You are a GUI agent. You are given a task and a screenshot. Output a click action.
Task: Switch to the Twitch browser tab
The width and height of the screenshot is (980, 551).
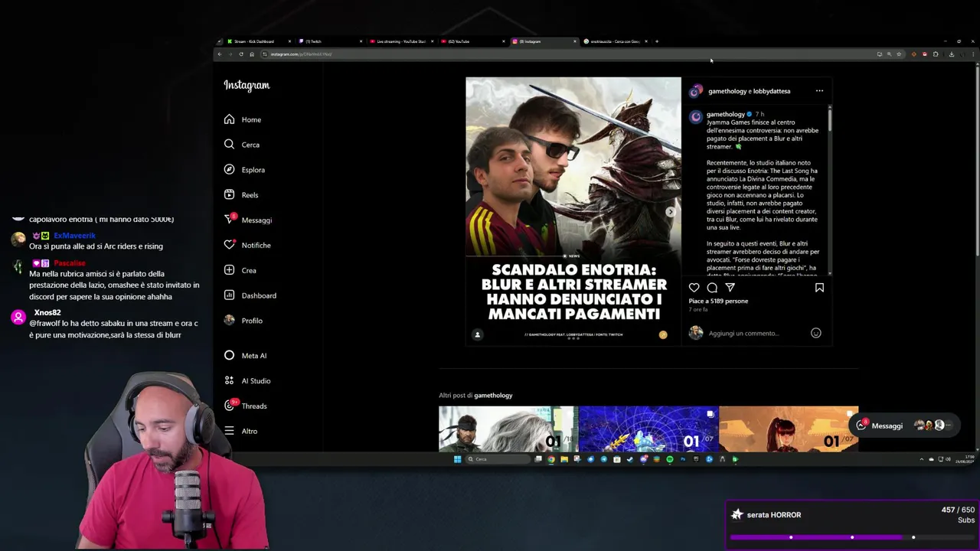point(331,41)
